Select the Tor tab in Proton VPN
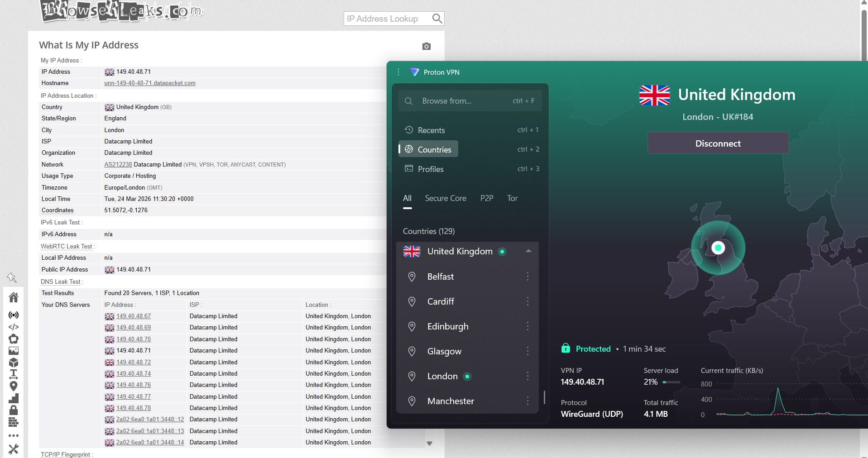Screen dimensions: 868x458 pyautogui.click(x=512, y=198)
